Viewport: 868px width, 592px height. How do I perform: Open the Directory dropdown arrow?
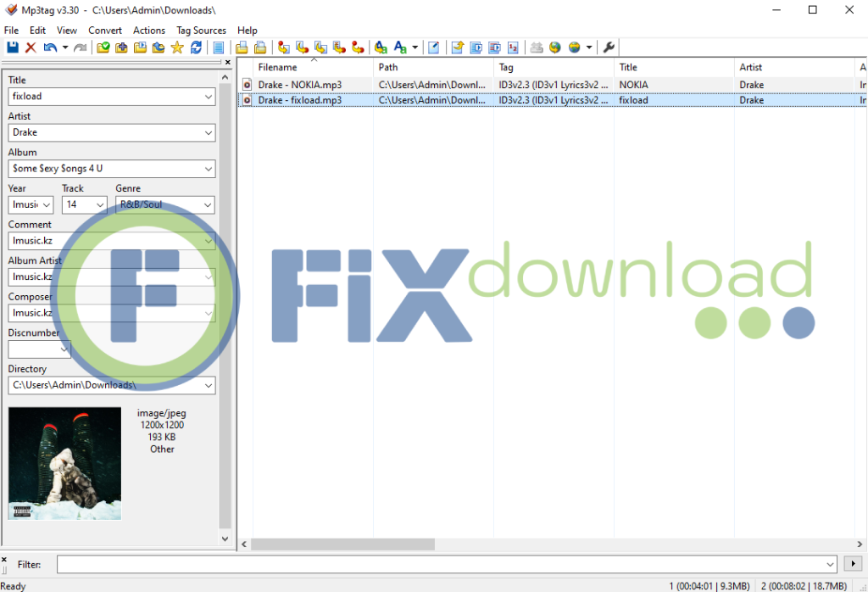click(209, 386)
